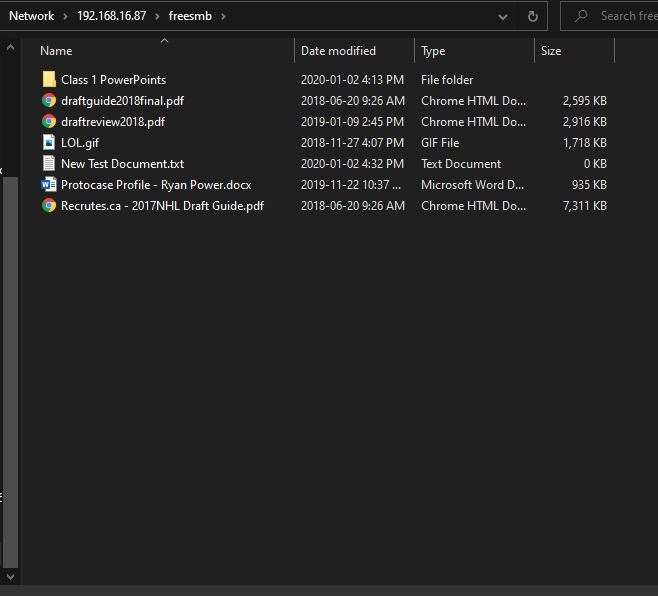Click the navigation pane scroll up arrow
Image resolution: width=658 pixels, height=596 pixels.
click(x=10, y=47)
